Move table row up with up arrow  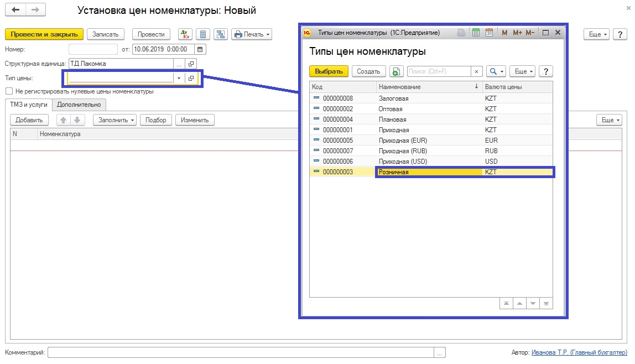coord(63,120)
